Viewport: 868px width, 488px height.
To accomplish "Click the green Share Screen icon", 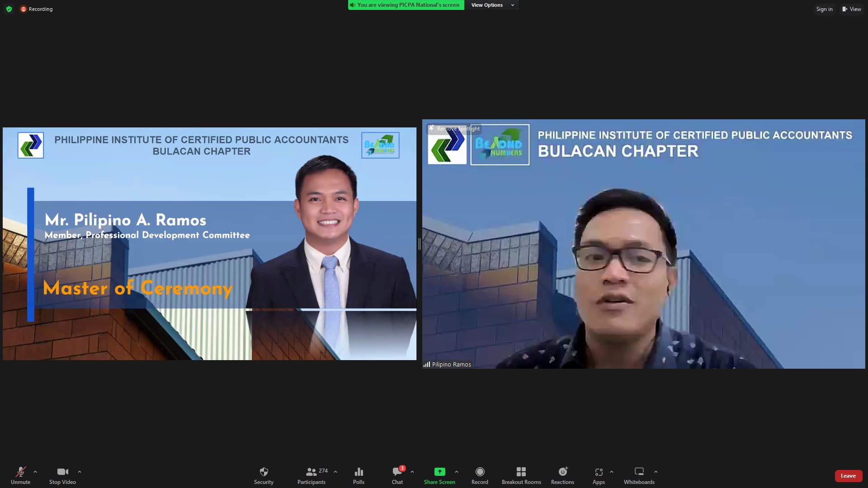I will coord(439,472).
